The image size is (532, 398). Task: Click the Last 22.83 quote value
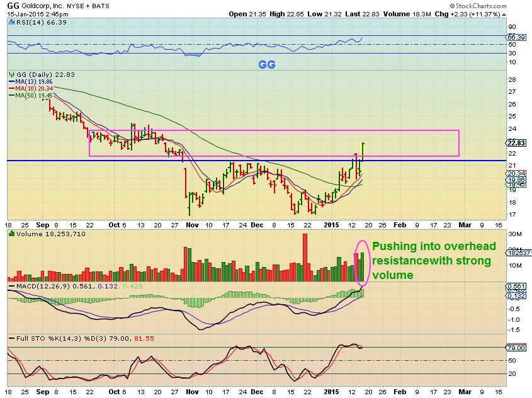tap(362, 14)
